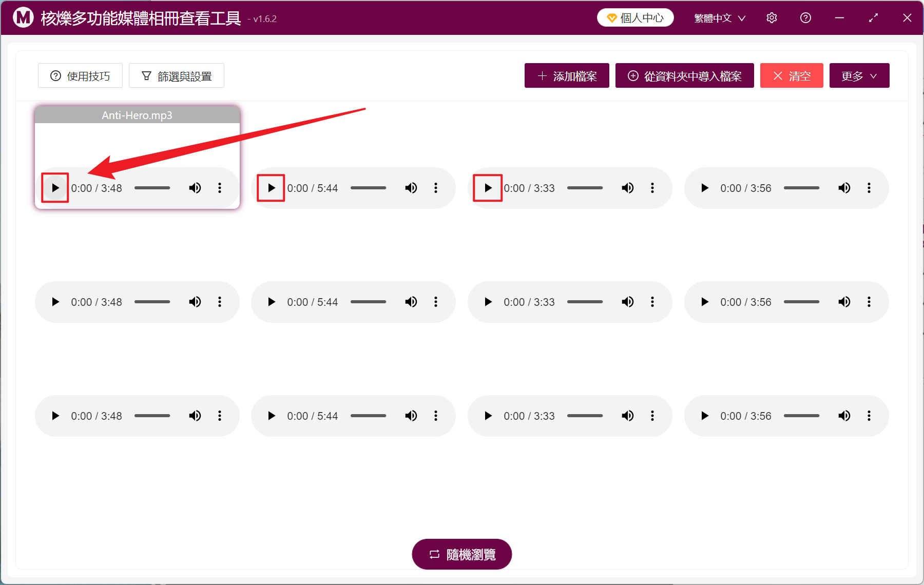Click 添加檔案 to add files
924x585 pixels.
pyautogui.click(x=566, y=75)
